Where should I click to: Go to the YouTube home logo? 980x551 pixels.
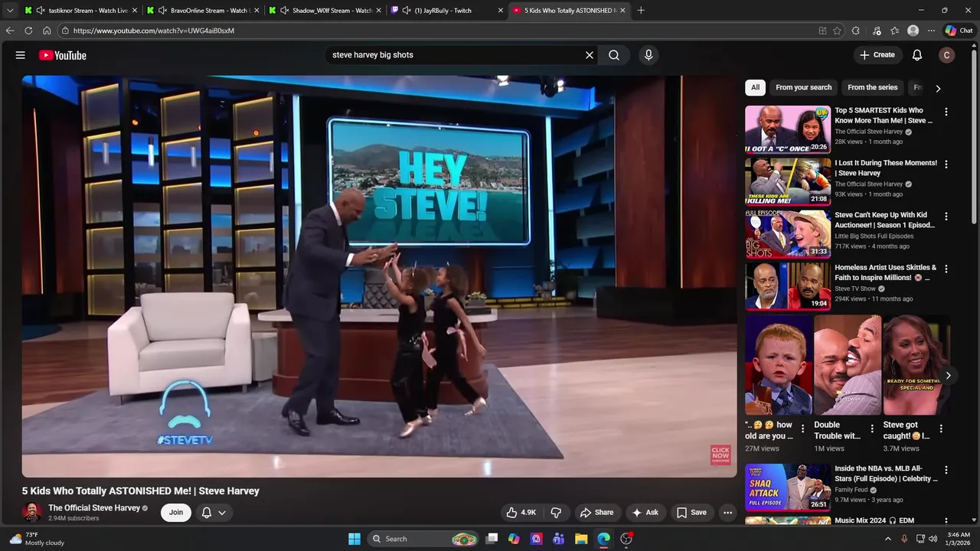click(63, 55)
